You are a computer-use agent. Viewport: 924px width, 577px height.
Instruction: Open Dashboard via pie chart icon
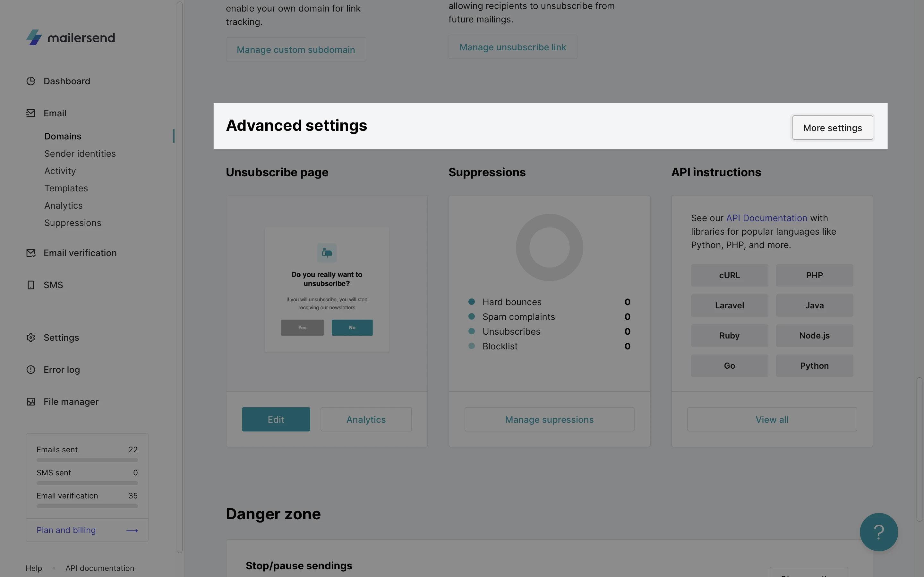click(30, 81)
